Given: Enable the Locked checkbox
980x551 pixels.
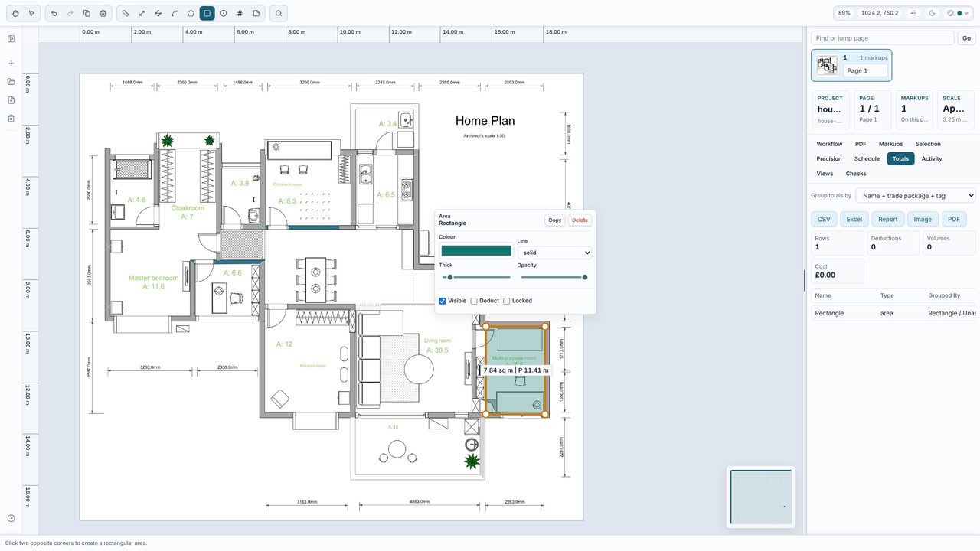Looking at the screenshot, I should coord(506,301).
